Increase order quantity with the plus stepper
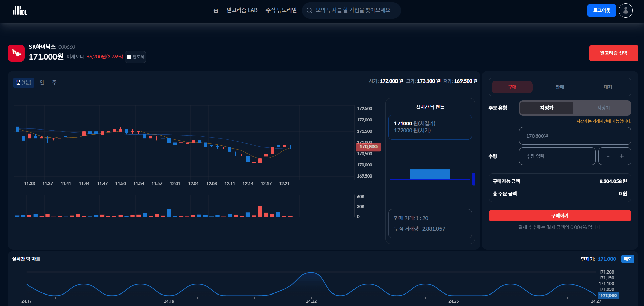Screen dimensions: 644x306 click(x=622, y=156)
